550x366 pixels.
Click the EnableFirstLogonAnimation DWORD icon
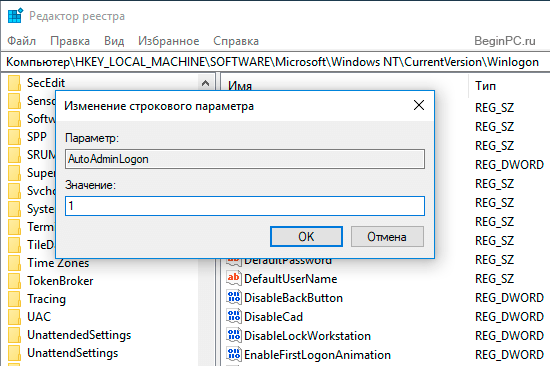(234, 354)
